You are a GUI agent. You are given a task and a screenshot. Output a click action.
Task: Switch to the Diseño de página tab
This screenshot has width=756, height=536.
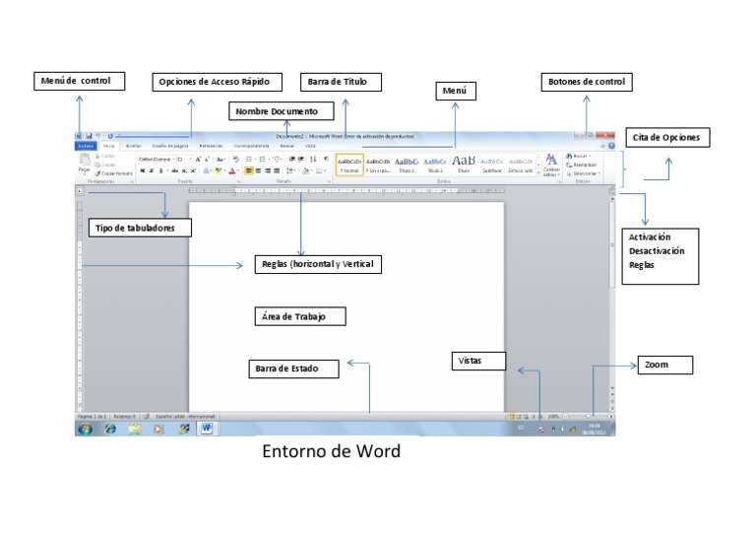(170, 146)
